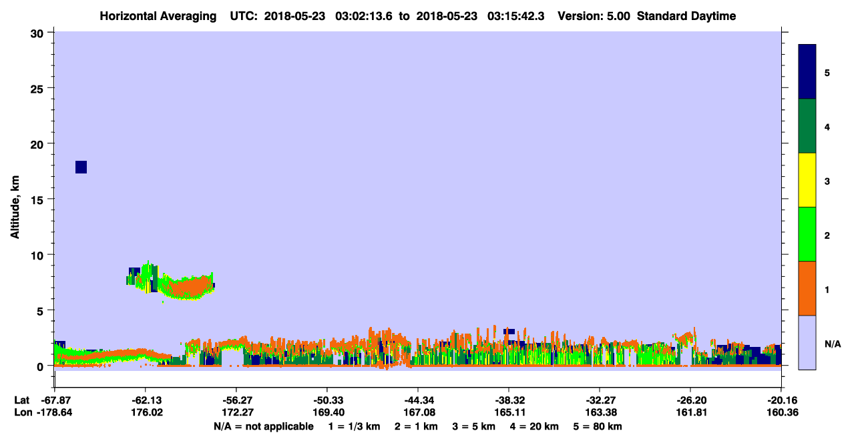868x445 pixels.
Task: Click the legend entry '1 = 1/3 km'
Action: coord(353,426)
